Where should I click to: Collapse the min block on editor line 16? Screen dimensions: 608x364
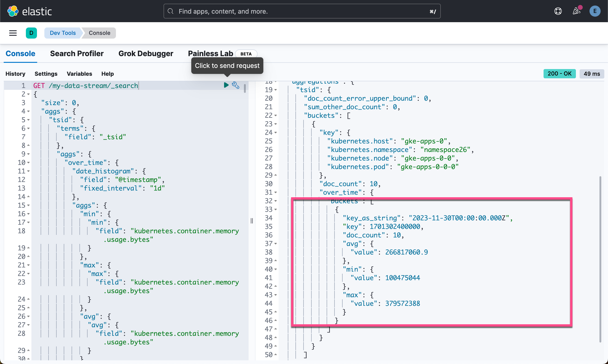click(x=28, y=214)
